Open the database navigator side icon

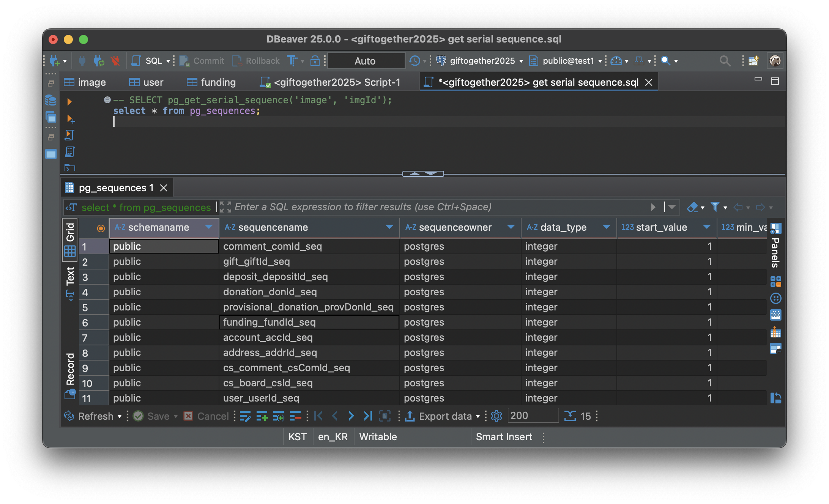pyautogui.click(x=51, y=100)
